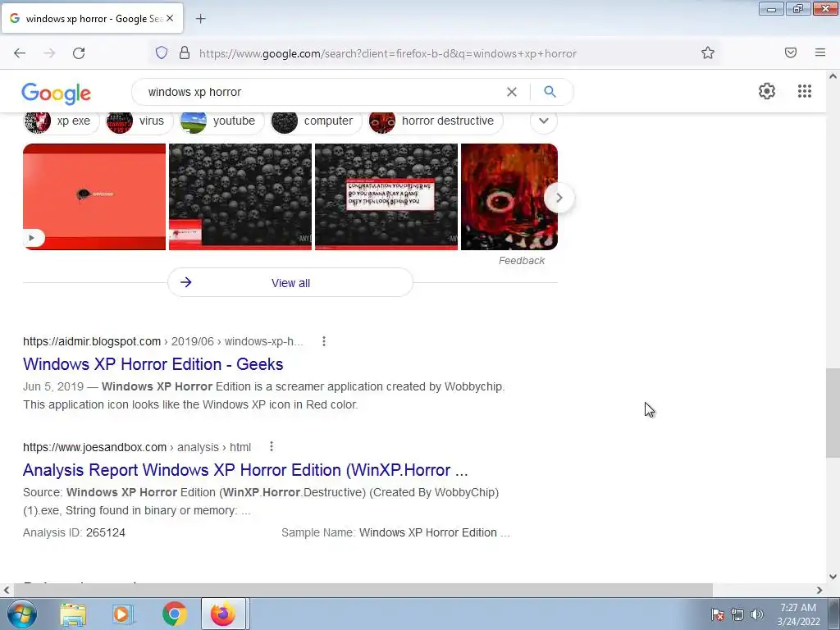Click the Sample Name Windows XP Horror Edition text
The image size is (840, 630).
point(395,532)
